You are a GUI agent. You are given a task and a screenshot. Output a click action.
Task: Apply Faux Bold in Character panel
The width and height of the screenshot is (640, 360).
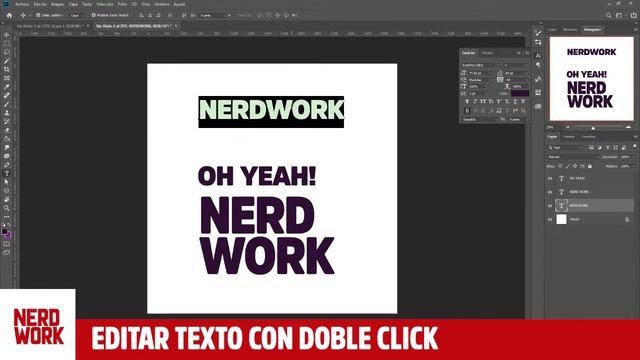point(467,101)
